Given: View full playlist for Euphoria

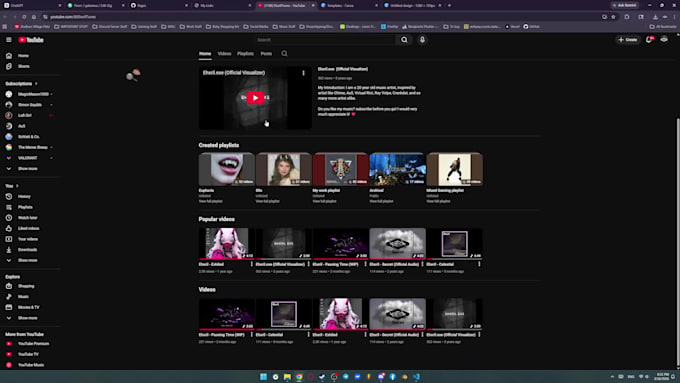Looking at the screenshot, I should 210,201.
